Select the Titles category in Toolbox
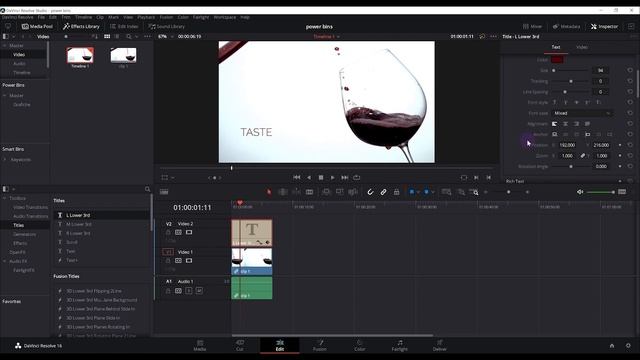This screenshot has height=360, width=640. tap(18, 225)
